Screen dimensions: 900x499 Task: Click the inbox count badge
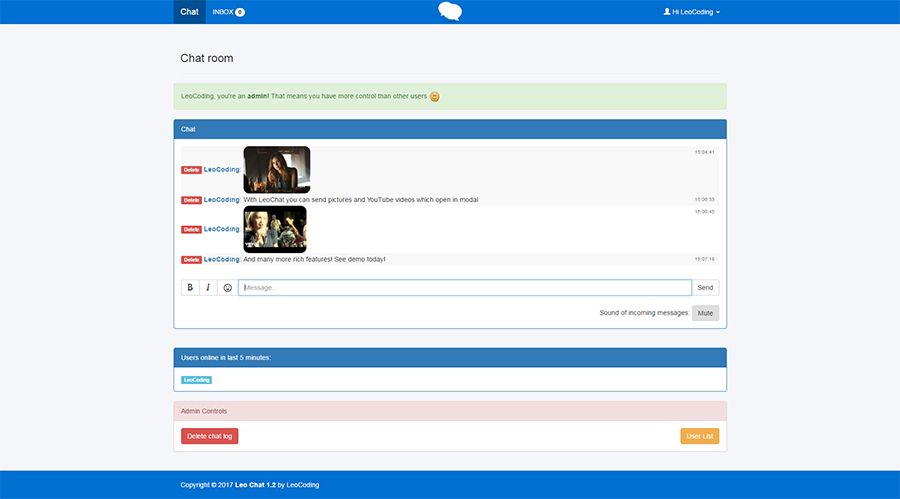tap(240, 12)
